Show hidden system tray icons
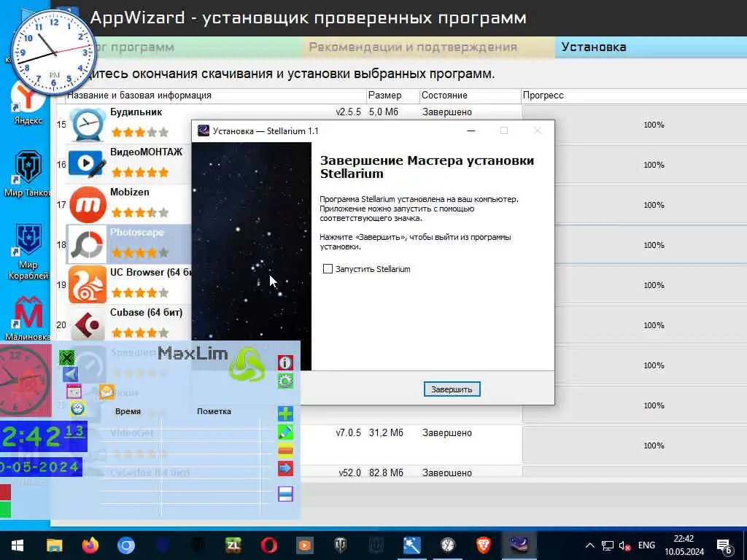The width and height of the screenshot is (747, 560). (x=589, y=545)
